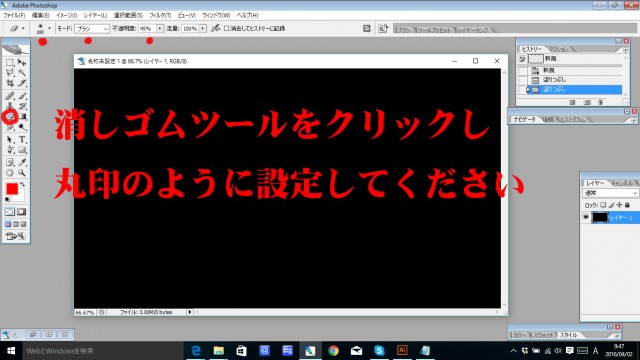Select the Eyedropper tool
The height and width of the screenshot is (360, 640).
click(22, 162)
